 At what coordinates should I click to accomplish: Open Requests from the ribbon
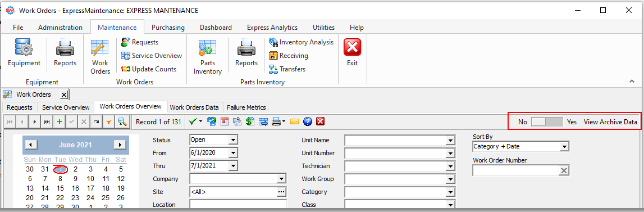tap(140, 42)
